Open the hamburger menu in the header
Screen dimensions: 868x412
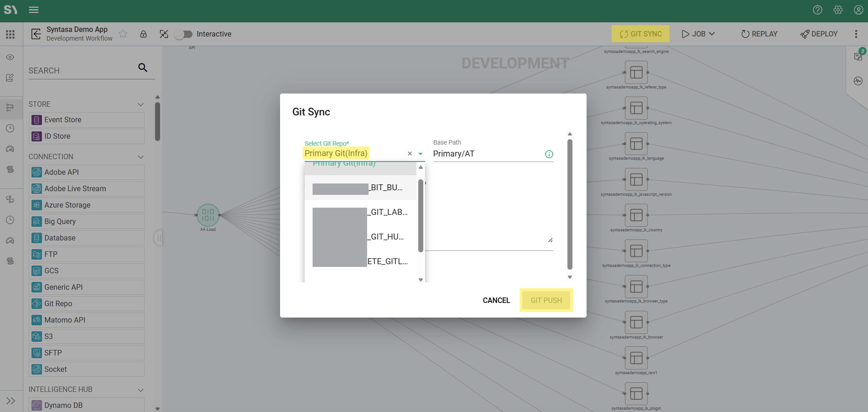point(34,10)
